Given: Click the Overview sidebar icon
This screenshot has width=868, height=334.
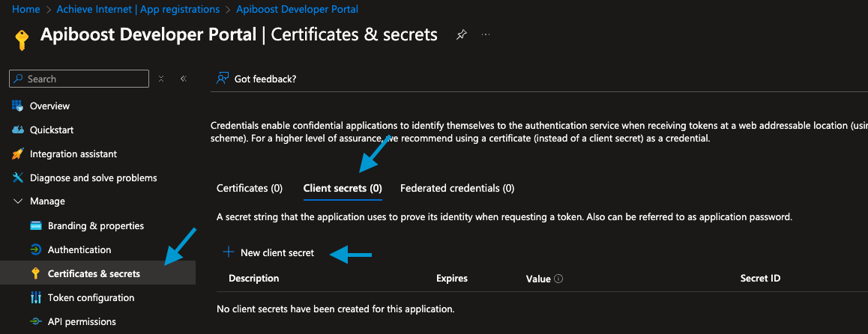Looking at the screenshot, I should [18, 106].
